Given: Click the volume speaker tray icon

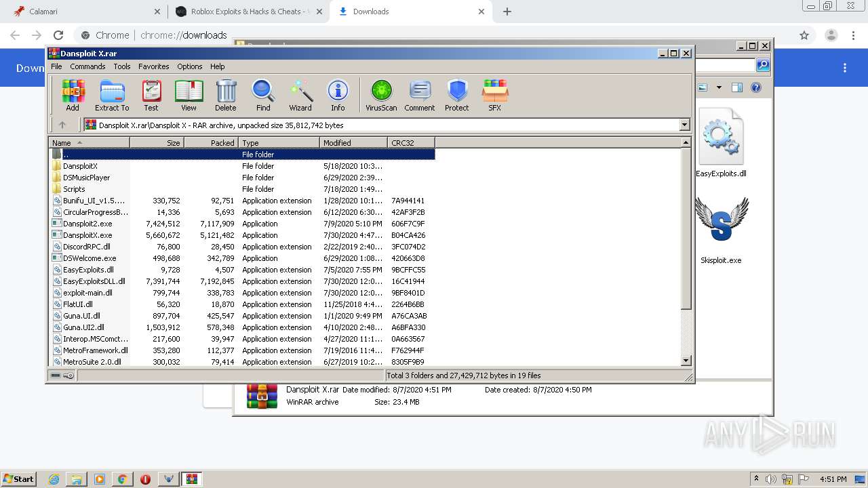Looking at the screenshot, I should (771, 479).
